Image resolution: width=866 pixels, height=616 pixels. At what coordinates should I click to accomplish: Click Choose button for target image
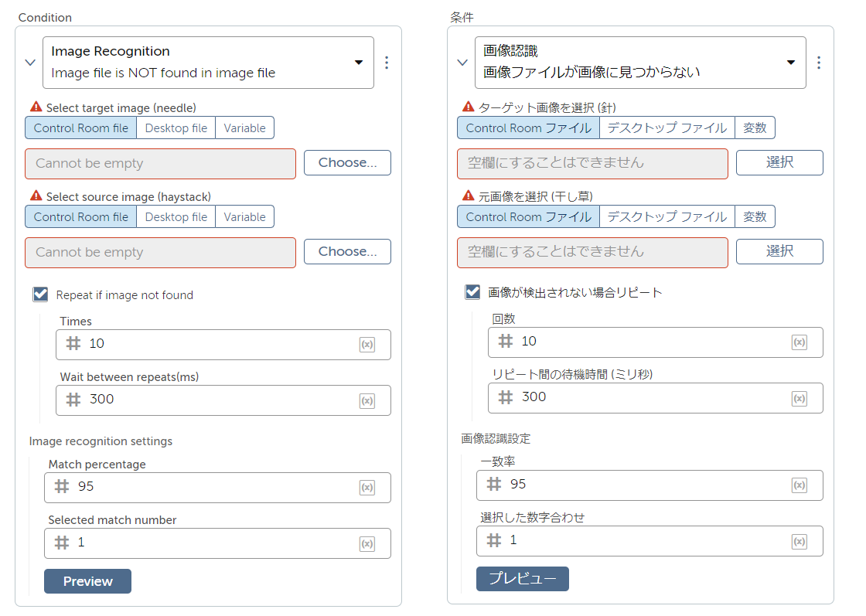coord(347,163)
